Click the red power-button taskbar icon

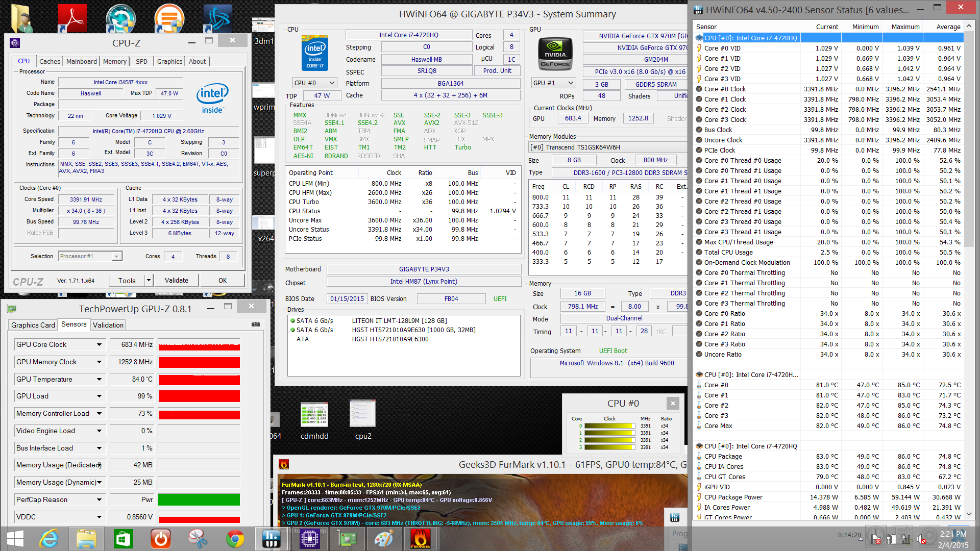point(161,539)
